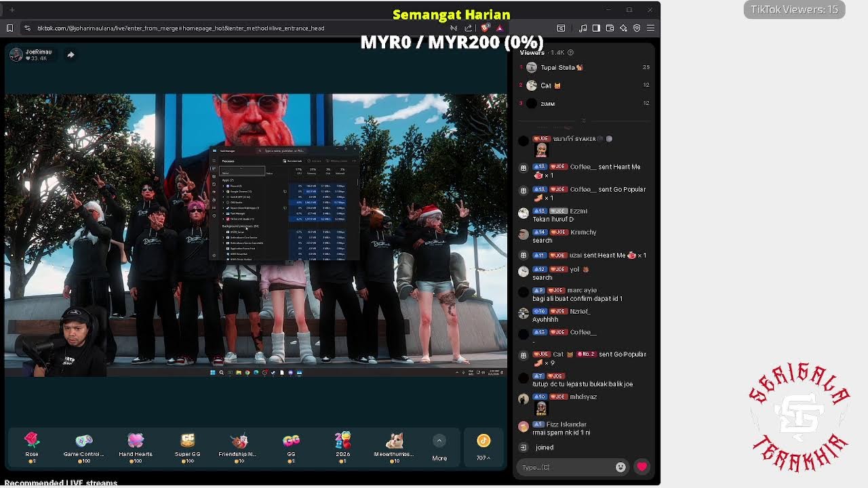Open the emoji picker in chat
Viewport: 868px width, 488px height.
tap(620, 467)
